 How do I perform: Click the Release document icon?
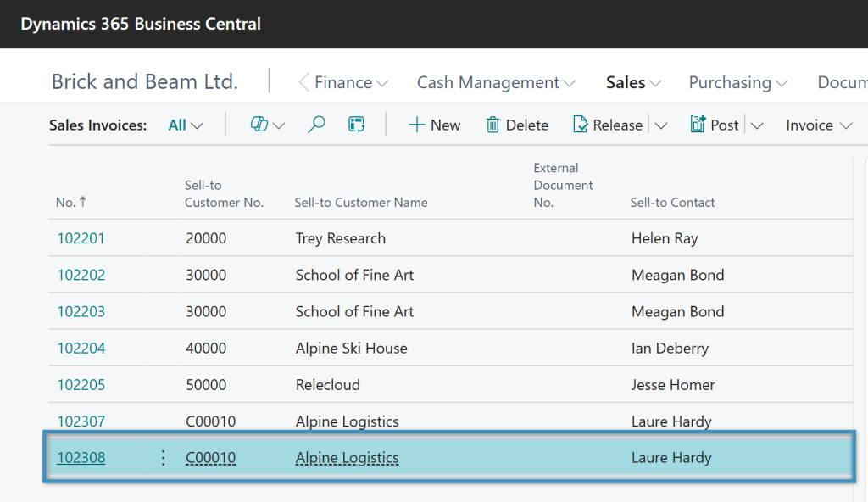click(580, 125)
